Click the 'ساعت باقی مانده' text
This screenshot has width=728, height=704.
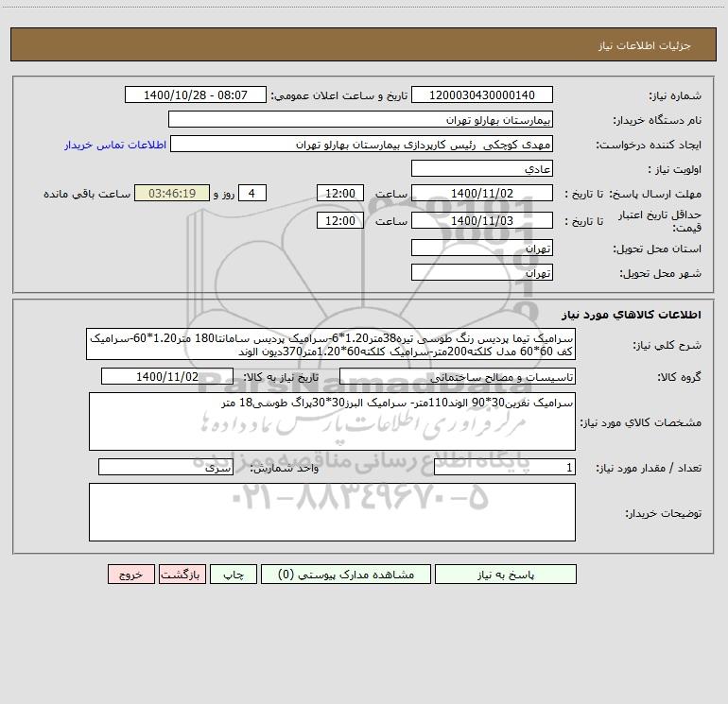[87, 194]
